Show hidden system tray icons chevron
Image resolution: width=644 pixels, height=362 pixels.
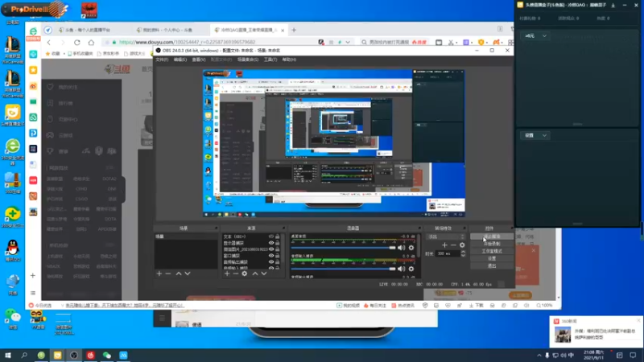[539, 356]
